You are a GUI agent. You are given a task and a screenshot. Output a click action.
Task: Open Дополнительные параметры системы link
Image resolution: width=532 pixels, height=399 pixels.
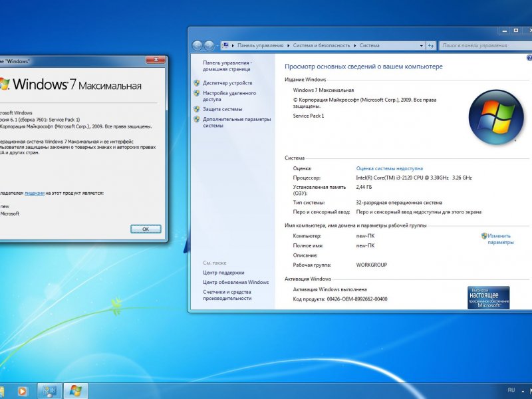click(237, 122)
